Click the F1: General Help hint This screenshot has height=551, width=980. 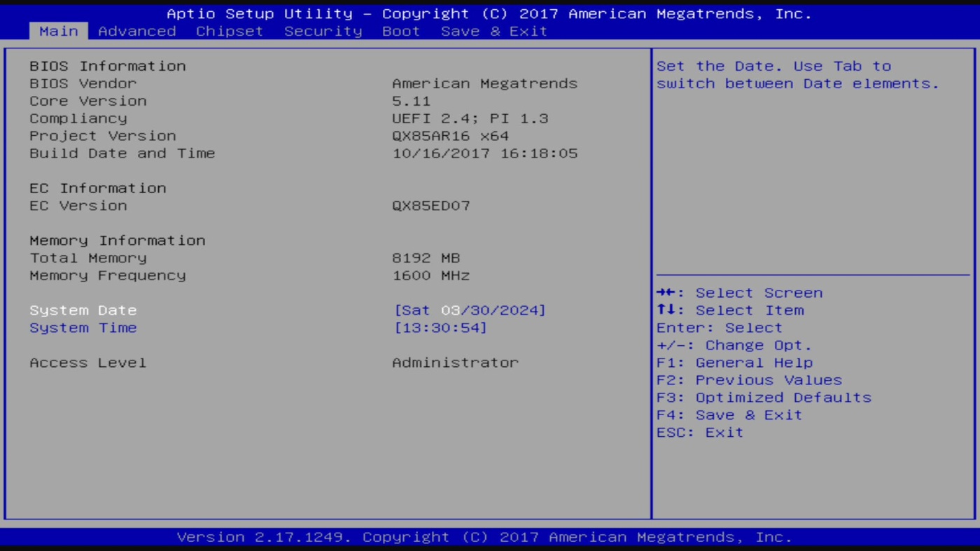tap(735, 363)
